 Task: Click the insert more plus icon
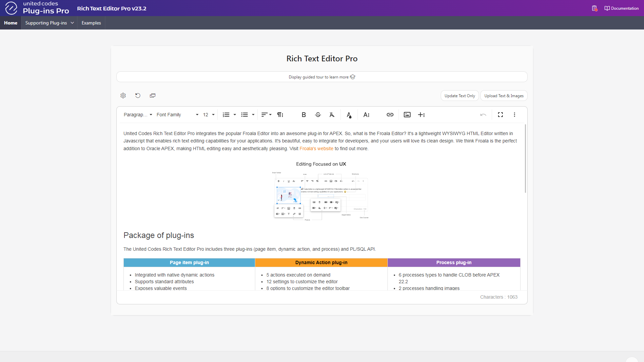pos(421,115)
